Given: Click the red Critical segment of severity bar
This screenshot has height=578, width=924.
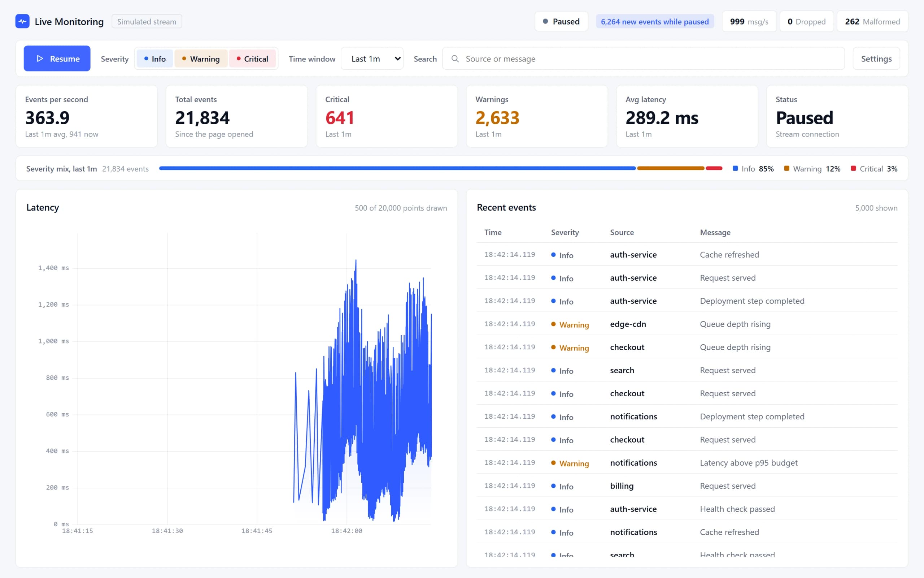Looking at the screenshot, I should [x=714, y=168].
